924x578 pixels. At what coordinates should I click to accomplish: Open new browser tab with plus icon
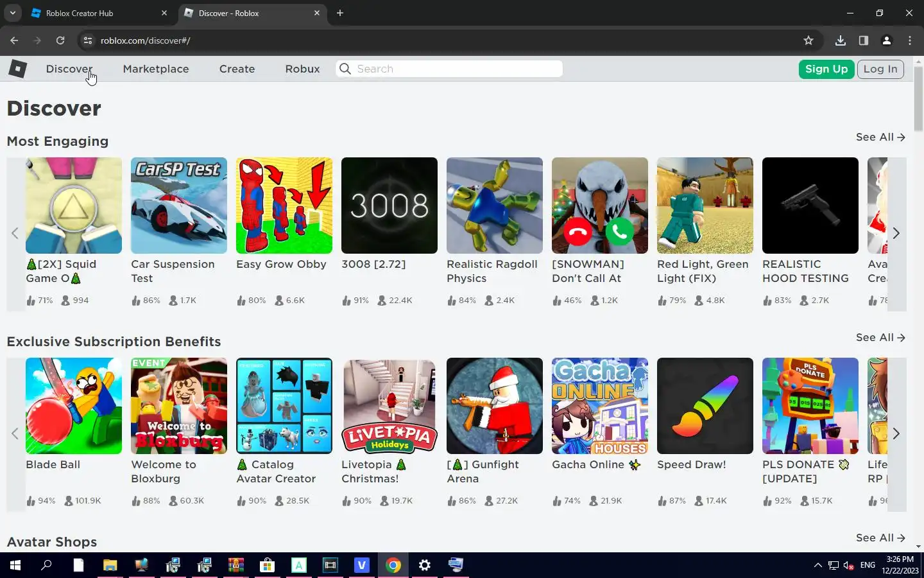(x=340, y=13)
